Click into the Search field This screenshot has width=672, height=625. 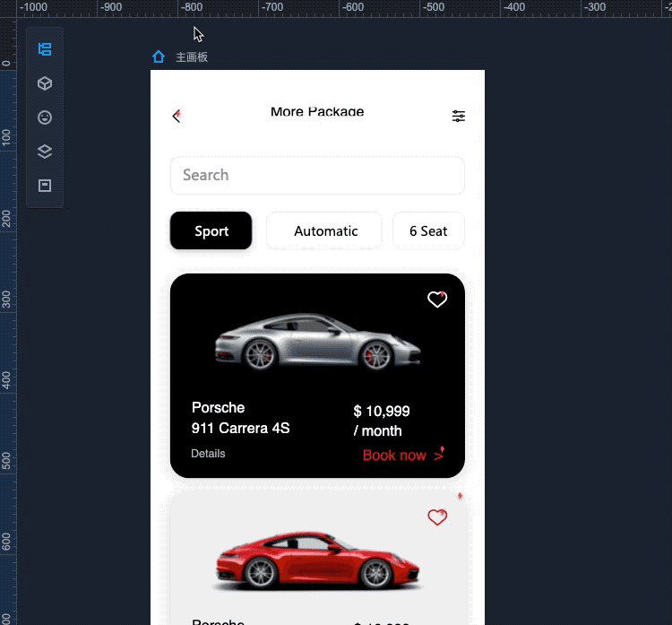(x=317, y=175)
